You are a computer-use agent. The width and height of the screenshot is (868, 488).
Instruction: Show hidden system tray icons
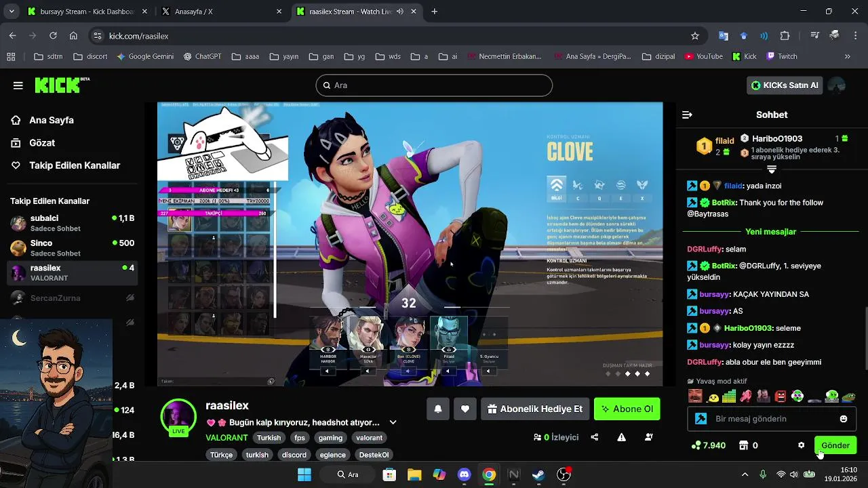(745, 474)
